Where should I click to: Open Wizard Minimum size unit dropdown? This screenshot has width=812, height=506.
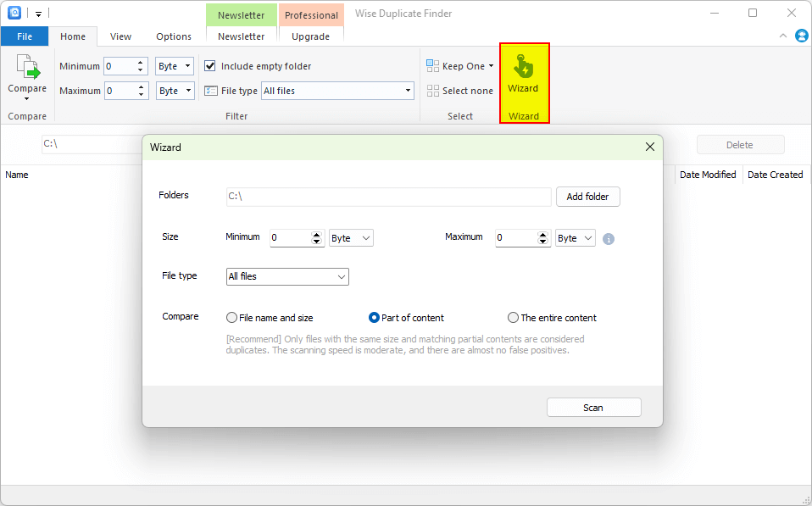pyautogui.click(x=351, y=237)
